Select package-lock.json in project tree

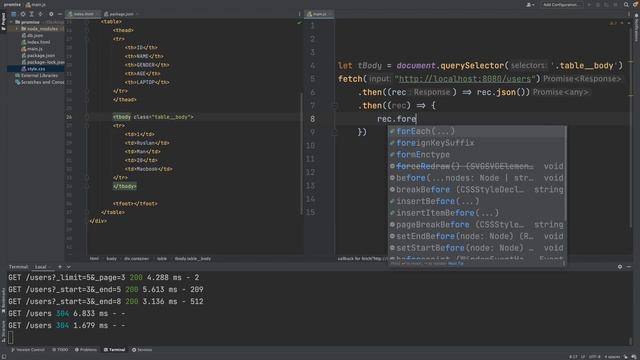click(x=43, y=62)
